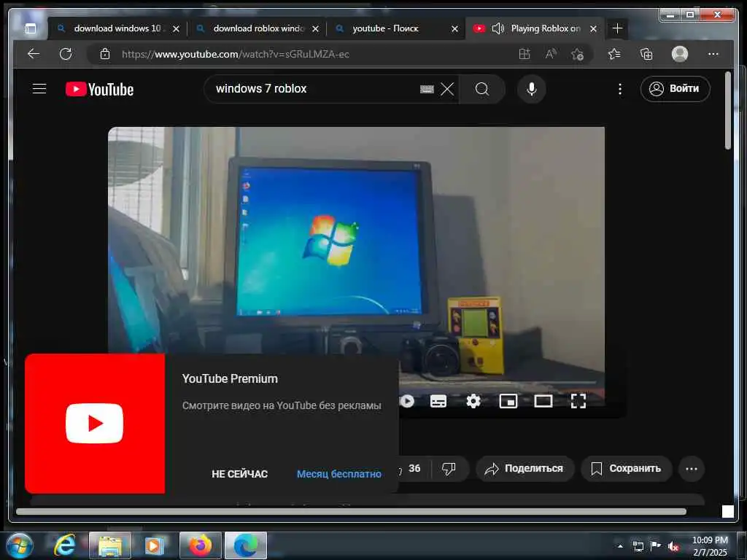Refresh the current page
Viewport: 747px width, 560px height.
click(66, 54)
